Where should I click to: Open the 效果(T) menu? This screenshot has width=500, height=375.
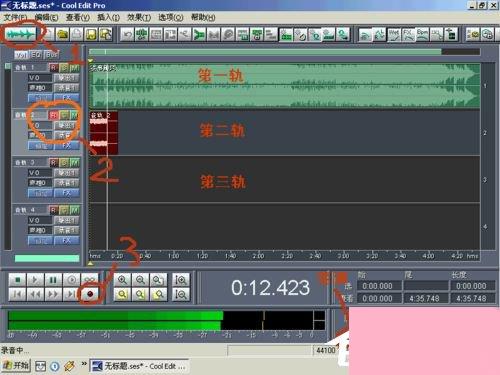(x=139, y=17)
